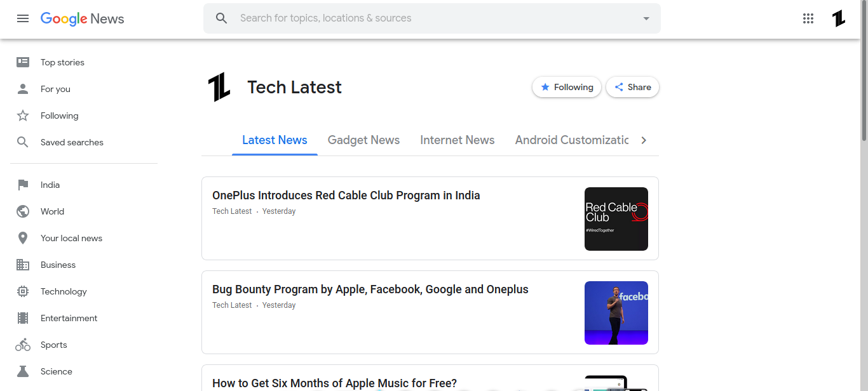Switch to the Latest News tab
Viewport: 868px width, 391px height.
point(275,140)
